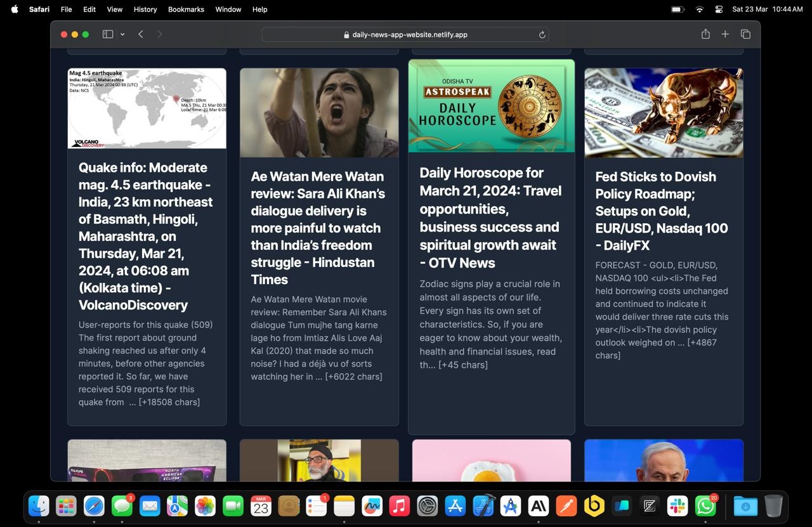Open the Control Center toggle icon in the menu bar
Viewport: 812px width, 527px height.
click(719, 10)
